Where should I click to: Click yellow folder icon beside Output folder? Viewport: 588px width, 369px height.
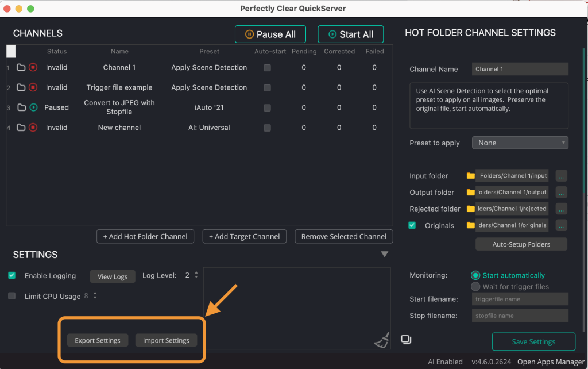[x=471, y=192]
